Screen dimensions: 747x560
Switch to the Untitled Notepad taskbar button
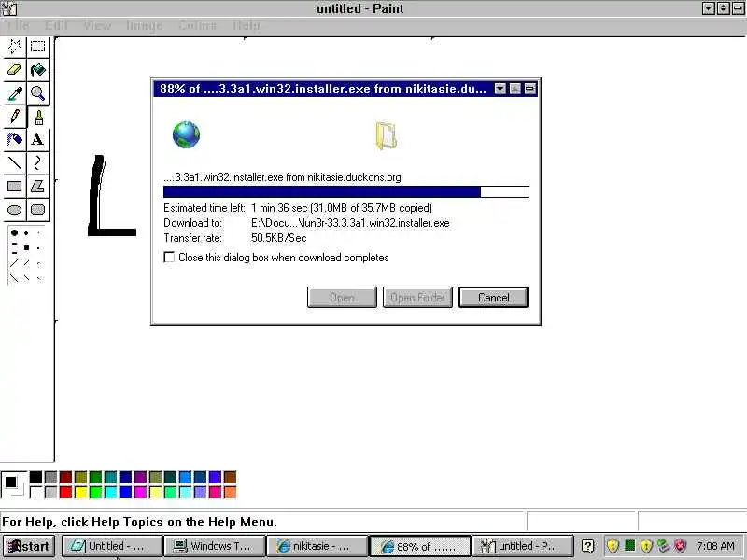[112, 546]
